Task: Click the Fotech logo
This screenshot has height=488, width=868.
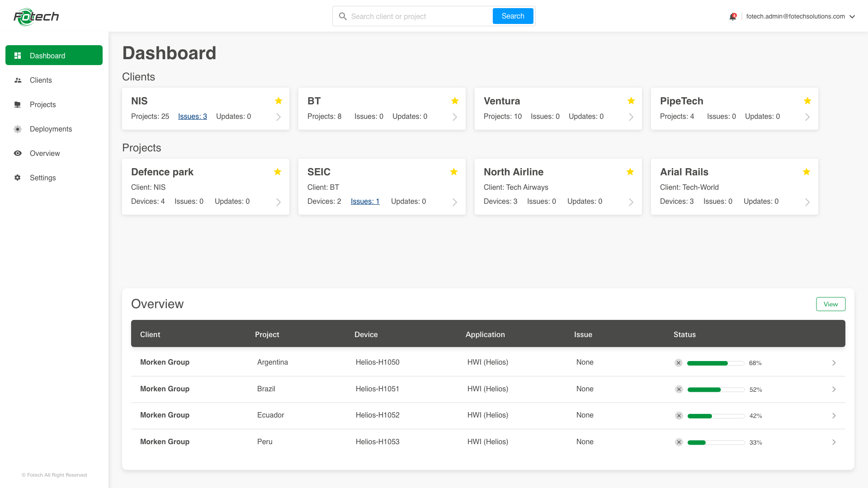Action: (x=36, y=17)
